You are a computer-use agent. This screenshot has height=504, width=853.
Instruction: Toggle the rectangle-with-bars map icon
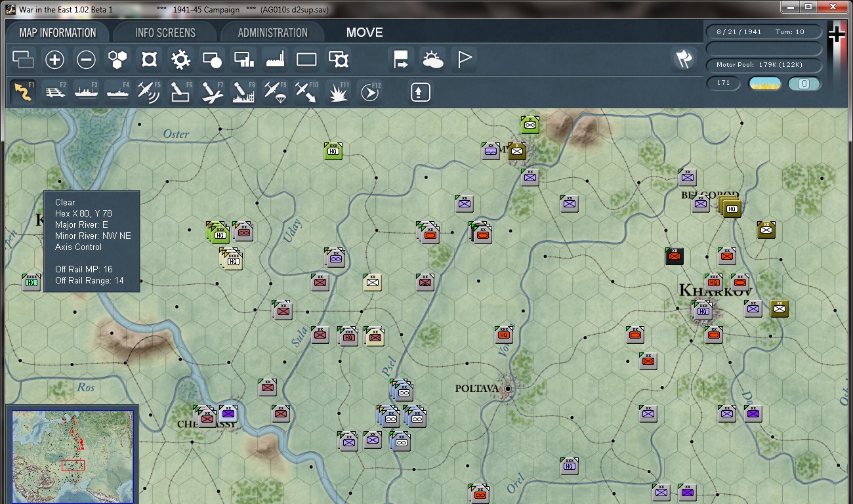pyautogui.click(x=243, y=60)
